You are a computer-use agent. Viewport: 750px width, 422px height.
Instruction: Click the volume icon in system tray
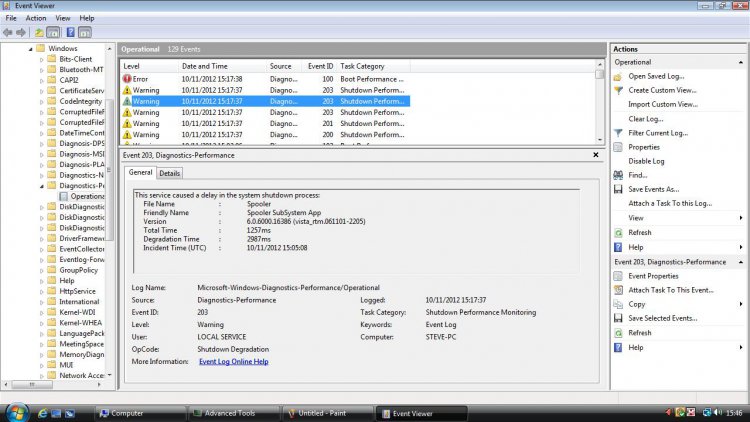coord(717,412)
